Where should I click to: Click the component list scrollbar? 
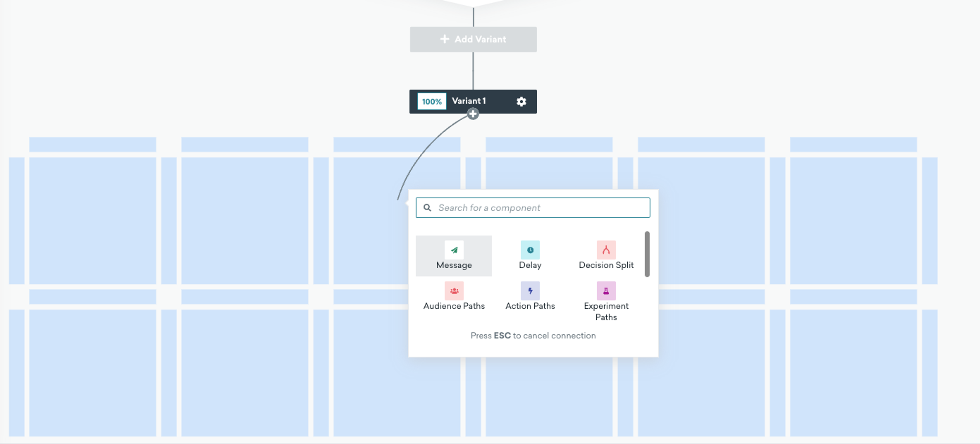click(x=647, y=254)
